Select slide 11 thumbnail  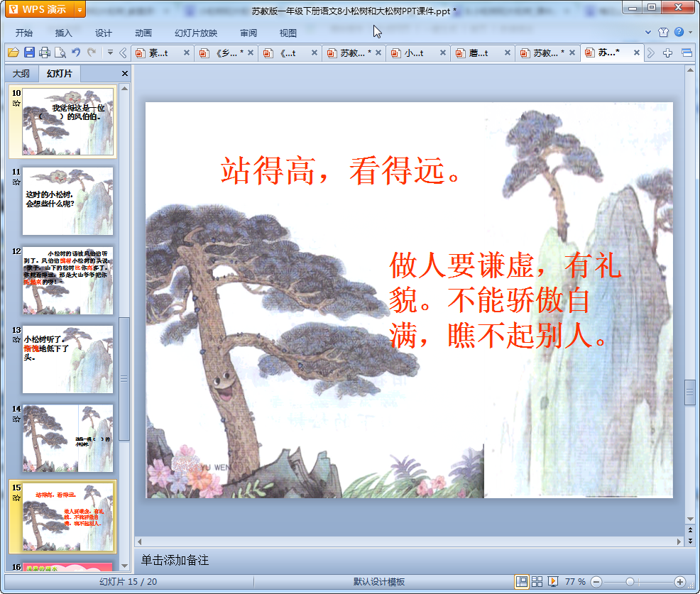pyautogui.click(x=68, y=201)
